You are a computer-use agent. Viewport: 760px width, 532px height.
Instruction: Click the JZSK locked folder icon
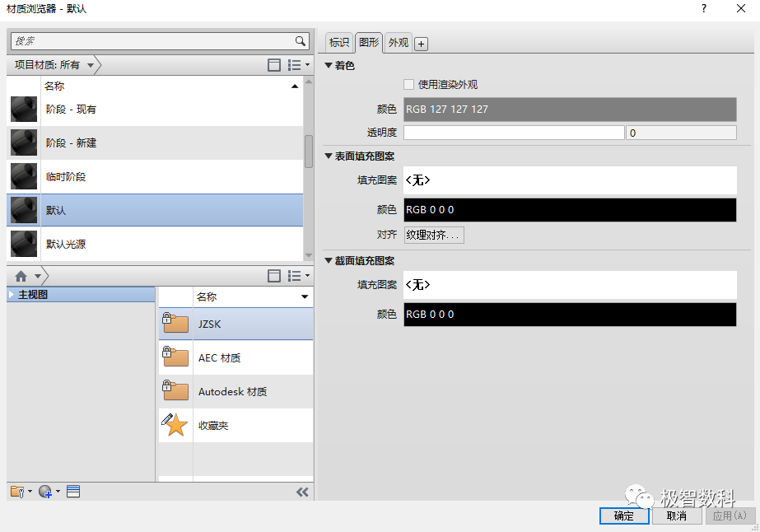click(x=175, y=323)
